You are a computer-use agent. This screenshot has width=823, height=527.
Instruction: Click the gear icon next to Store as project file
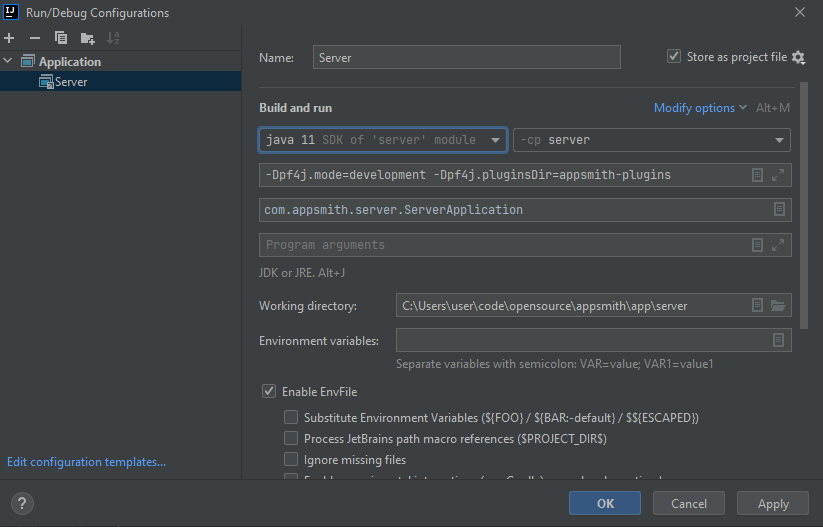click(798, 58)
